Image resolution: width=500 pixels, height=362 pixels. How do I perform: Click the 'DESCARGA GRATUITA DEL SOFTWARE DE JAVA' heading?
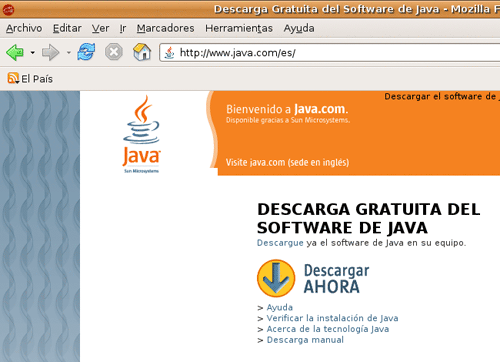[x=368, y=219]
